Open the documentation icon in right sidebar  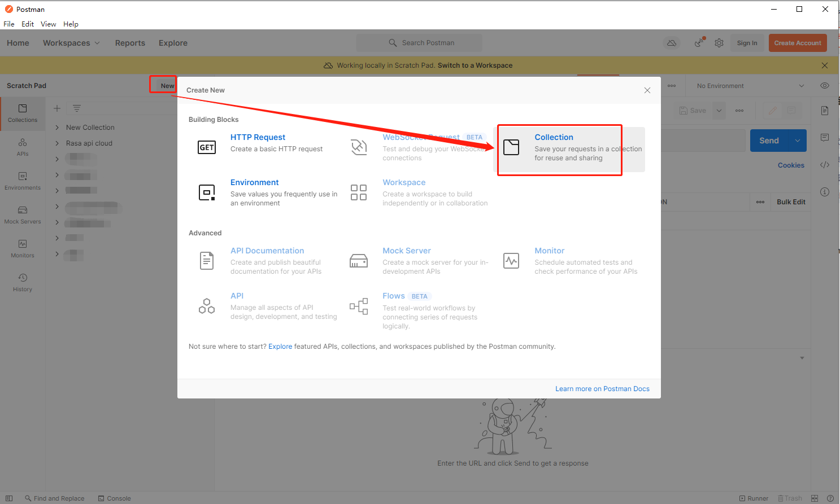point(825,111)
